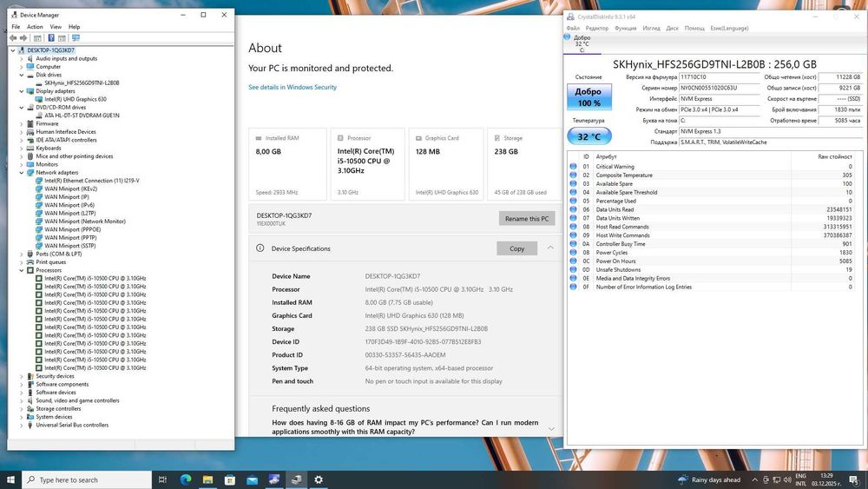Collapse the Disk drives node
The height and width of the screenshot is (489, 868).
(22, 75)
